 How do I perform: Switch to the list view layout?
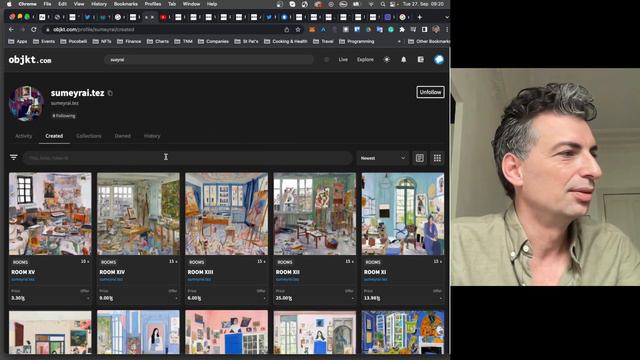(x=420, y=158)
